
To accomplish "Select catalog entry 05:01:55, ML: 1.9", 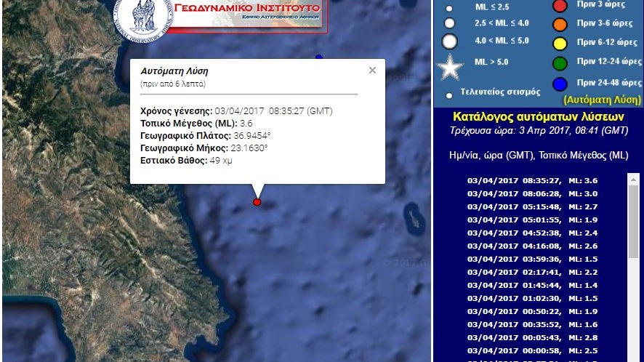I will [x=532, y=220].
